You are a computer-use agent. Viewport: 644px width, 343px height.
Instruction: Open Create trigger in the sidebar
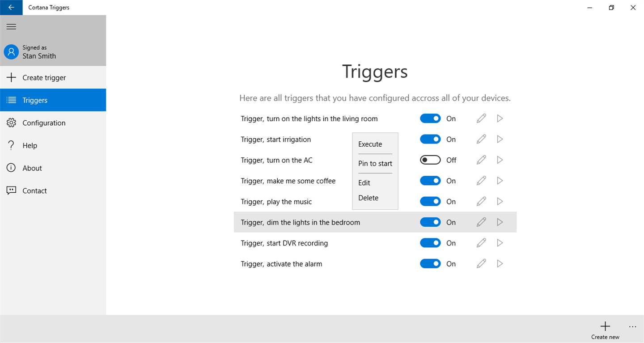[x=44, y=78]
